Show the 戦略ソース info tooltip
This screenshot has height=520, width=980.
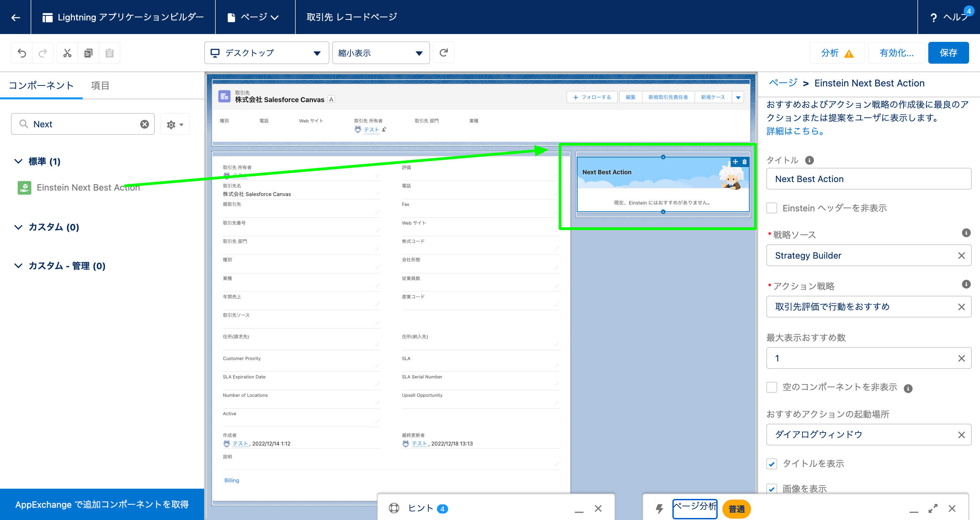click(966, 233)
